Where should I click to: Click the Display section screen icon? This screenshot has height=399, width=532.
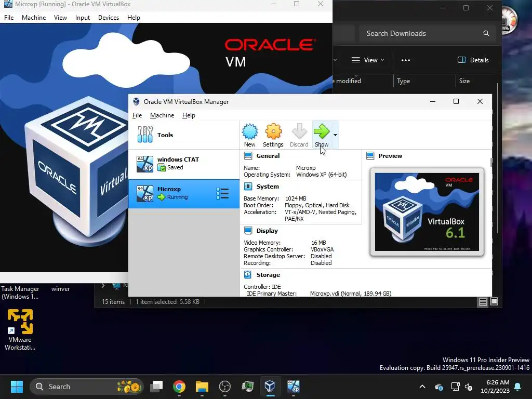click(x=248, y=230)
